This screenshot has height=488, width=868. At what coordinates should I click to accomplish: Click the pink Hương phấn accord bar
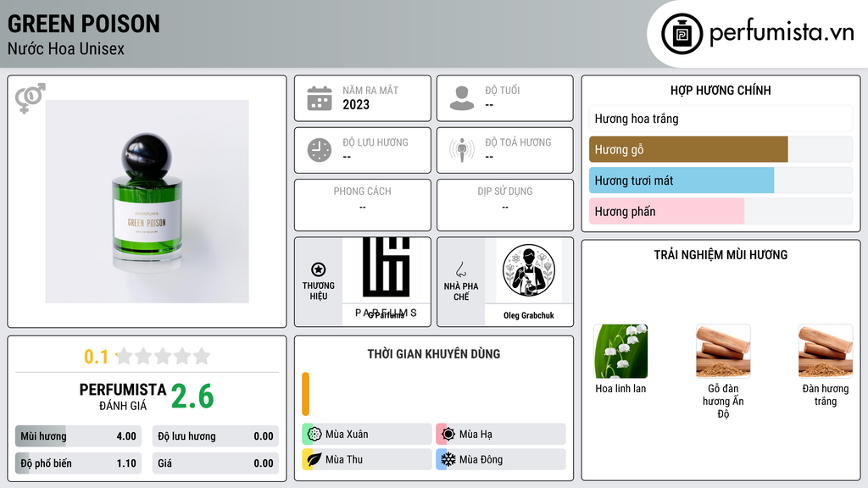[666, 211]
